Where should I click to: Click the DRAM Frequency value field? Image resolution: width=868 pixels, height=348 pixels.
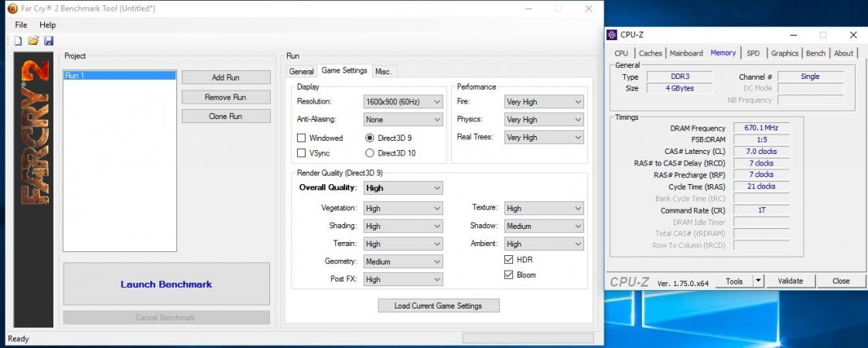[761, 128]
